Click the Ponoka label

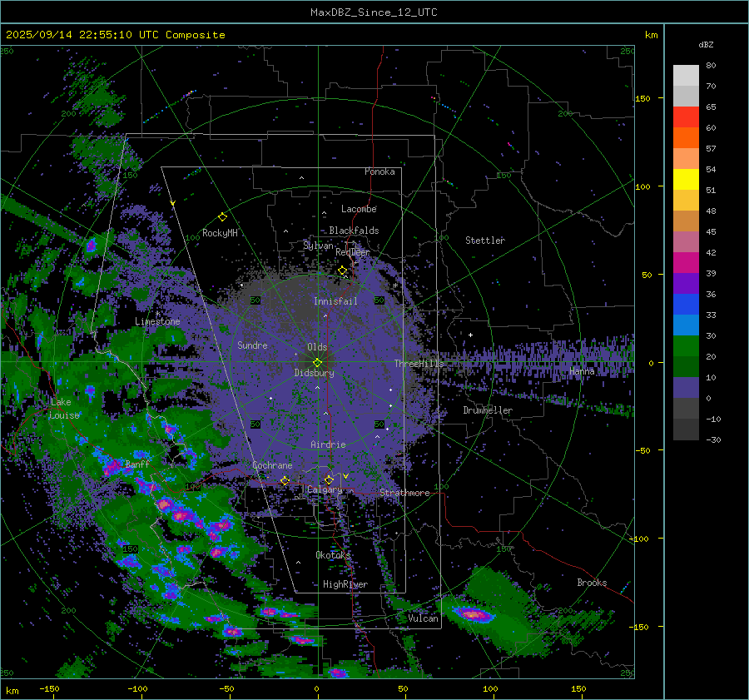(x=379, y=171)
